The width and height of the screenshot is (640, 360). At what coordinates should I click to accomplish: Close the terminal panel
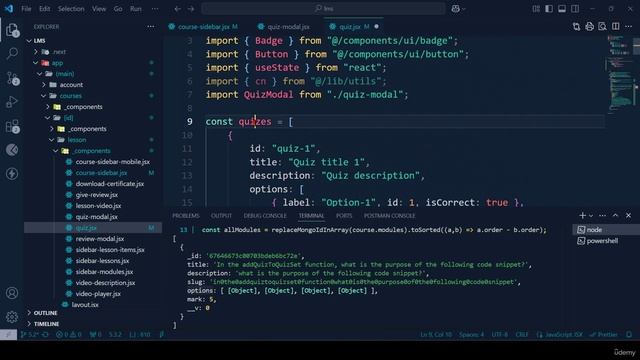pyautogui.click(x=629, y=215)
